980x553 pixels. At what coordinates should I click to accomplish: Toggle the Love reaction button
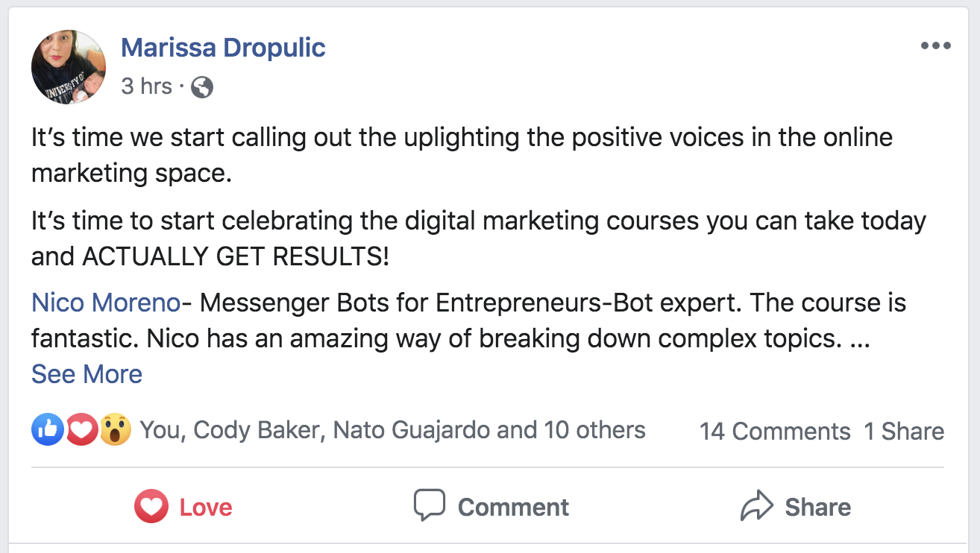coord(184,508)
